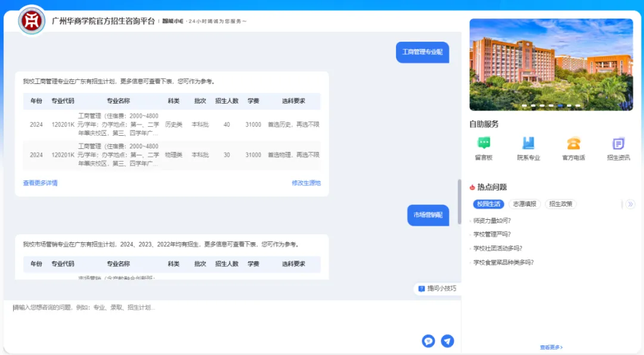Expand hot topic tabs with double-arrow

[630, 204]
